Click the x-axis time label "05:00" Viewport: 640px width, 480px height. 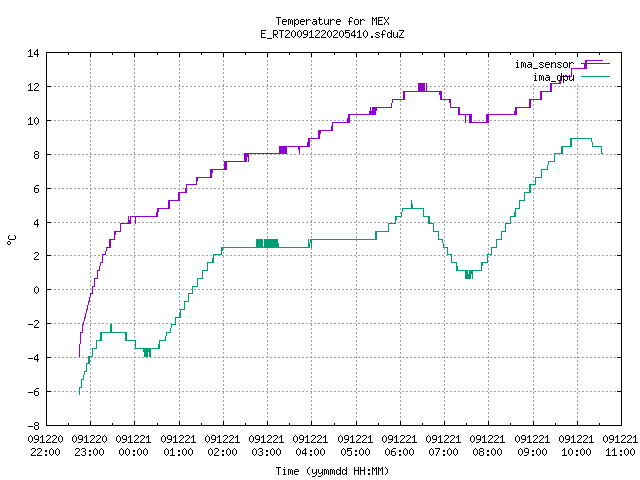(x=356, y=452)
